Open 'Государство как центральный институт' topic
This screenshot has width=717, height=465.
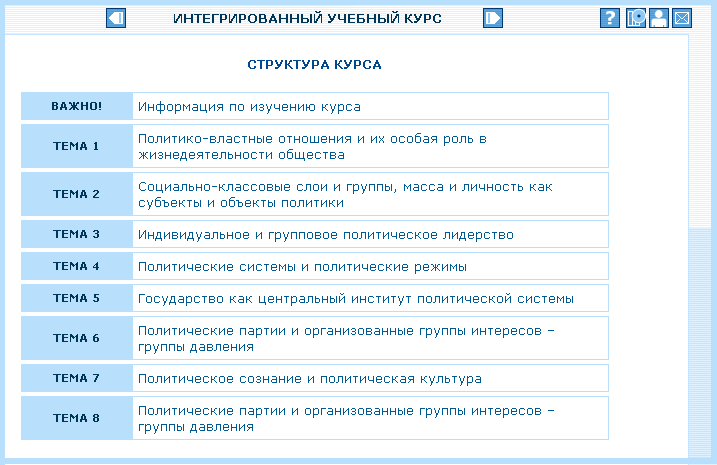tap(356, 299)
